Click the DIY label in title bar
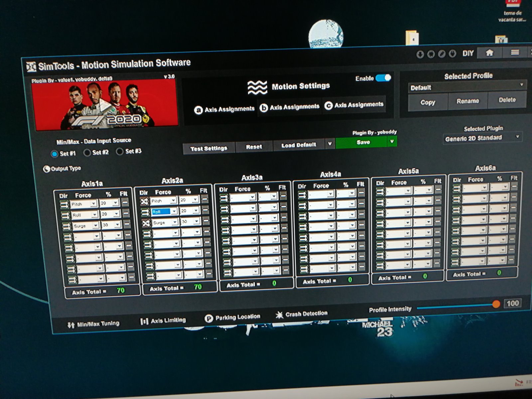This screenshot has width=532, height=399. [x=468, y=53]
